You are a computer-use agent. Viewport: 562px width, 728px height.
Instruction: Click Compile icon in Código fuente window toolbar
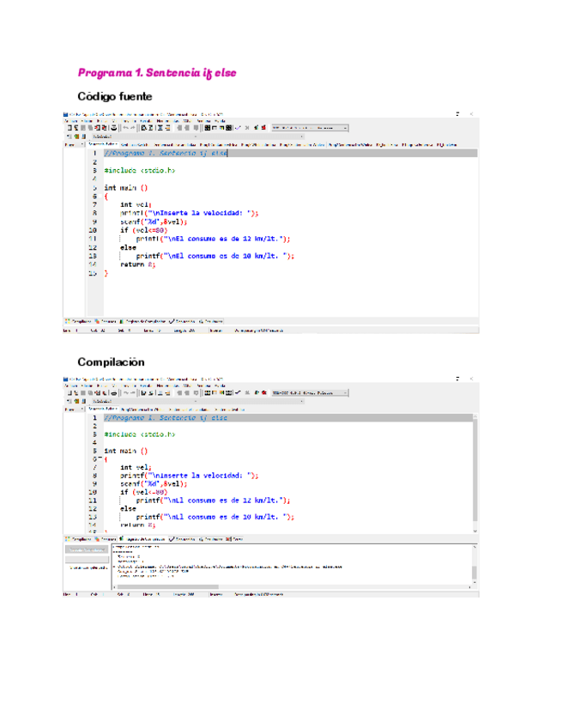(208, 127)
